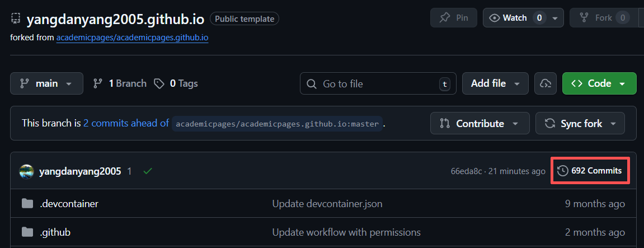Viewport: 644px width, 248px height.
Task: Click the cloud icon button beside Code
Action: click(x=545, y=83)
